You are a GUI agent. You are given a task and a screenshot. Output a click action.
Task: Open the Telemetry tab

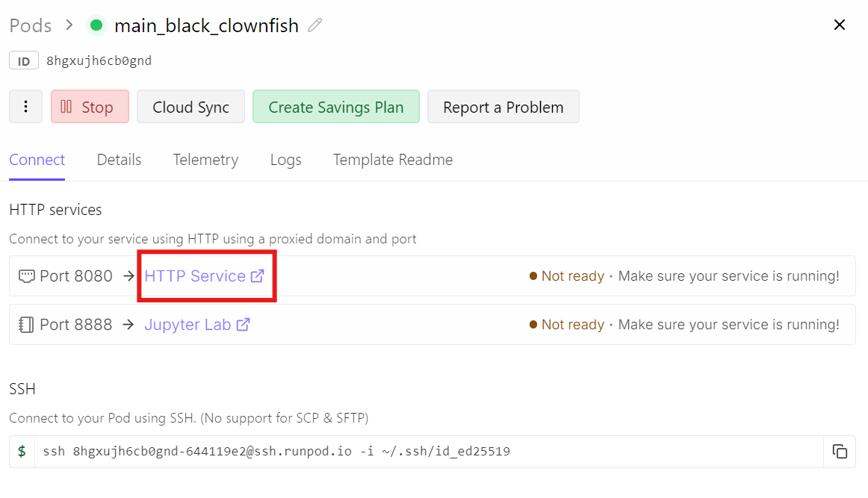pyautogui.click(x=205, y=160)
